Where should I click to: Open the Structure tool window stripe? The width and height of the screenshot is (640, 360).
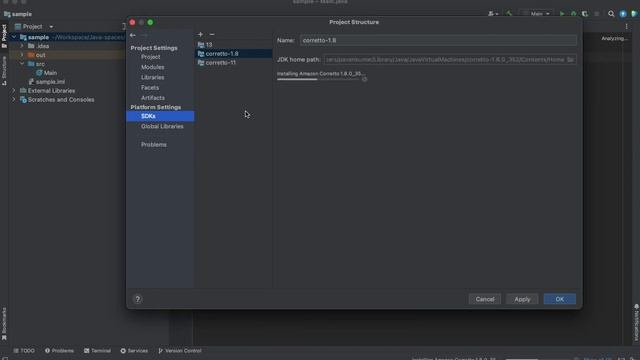4,70
